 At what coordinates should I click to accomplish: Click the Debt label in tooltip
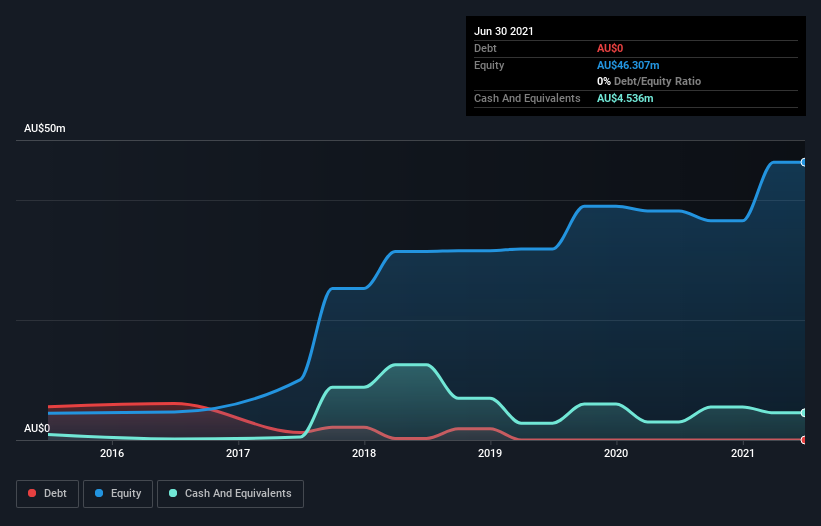point(485,48)
